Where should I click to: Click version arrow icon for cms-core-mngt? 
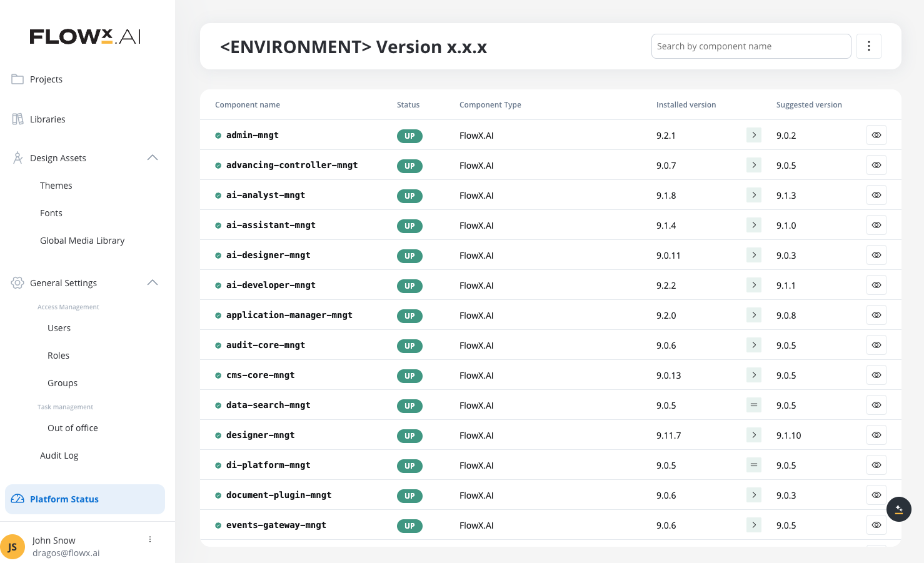(754, 375)
